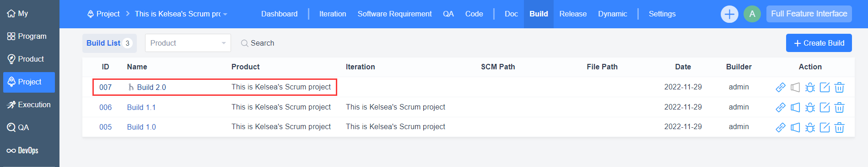Click the Full Feature Interface button

pyautogui.click(x=809, y=14)
